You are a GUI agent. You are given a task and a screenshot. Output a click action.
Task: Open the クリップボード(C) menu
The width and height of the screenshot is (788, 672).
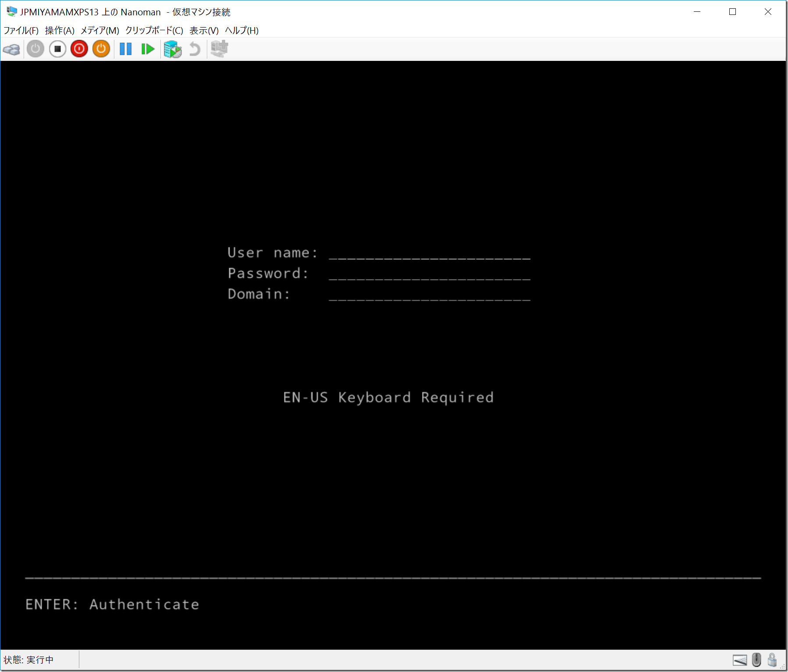pos(154,30)
